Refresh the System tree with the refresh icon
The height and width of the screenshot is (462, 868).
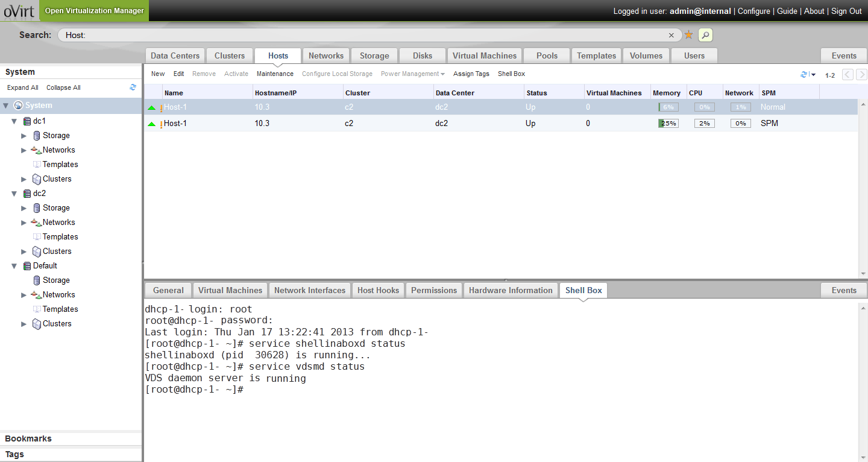[133, 87]
